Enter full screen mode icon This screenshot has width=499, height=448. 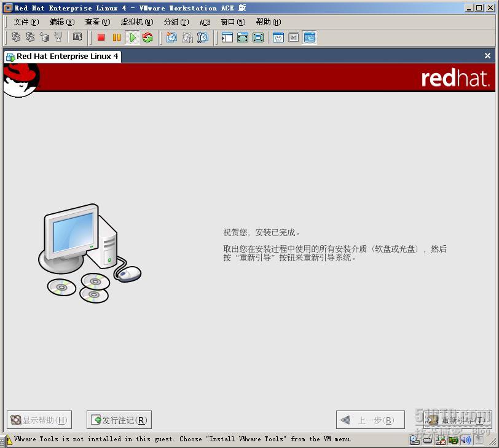coord(257,37)
